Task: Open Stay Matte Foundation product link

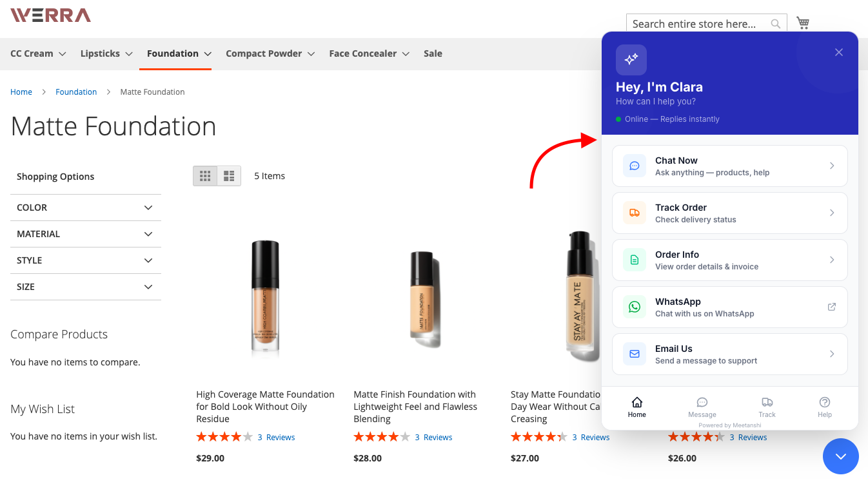Action: tap(555, 407)
